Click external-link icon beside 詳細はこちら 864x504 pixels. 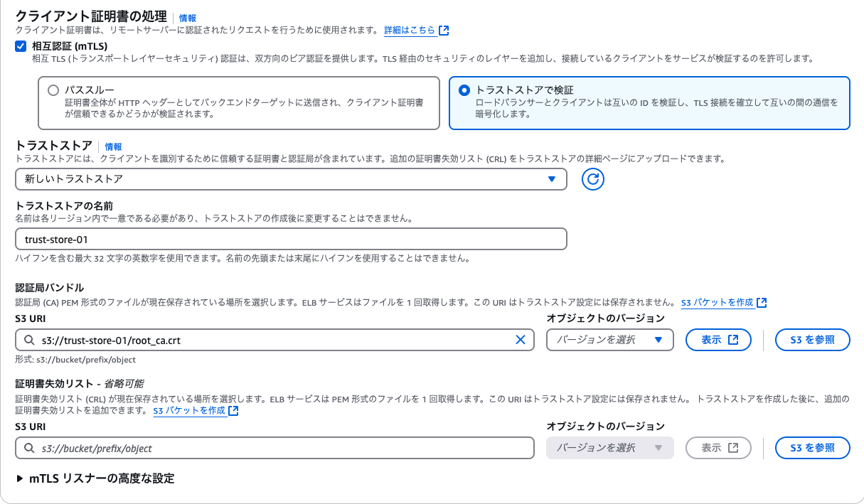[x=443, y=29]
